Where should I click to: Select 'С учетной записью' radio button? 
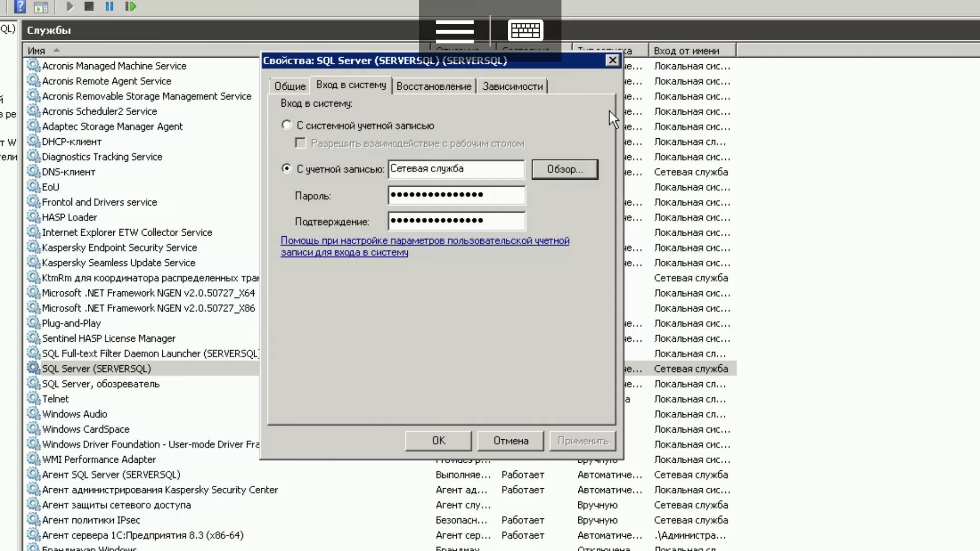click(x=287, y=168)
